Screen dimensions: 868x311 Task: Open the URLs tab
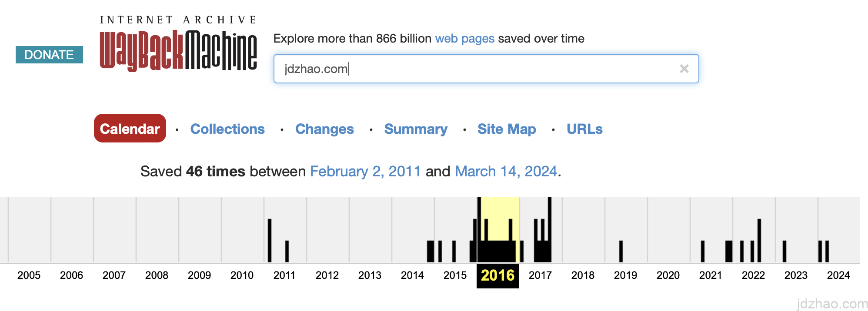click(x=584, y=129)
